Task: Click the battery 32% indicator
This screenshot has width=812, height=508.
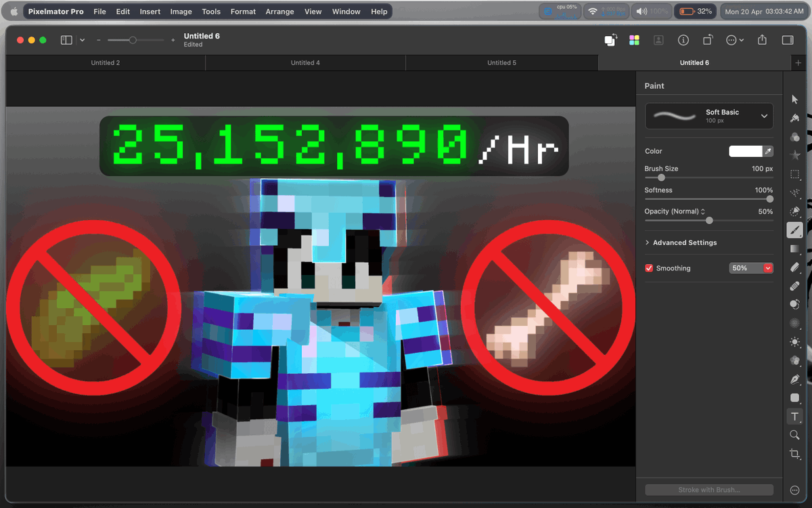Action: [696, 12]
